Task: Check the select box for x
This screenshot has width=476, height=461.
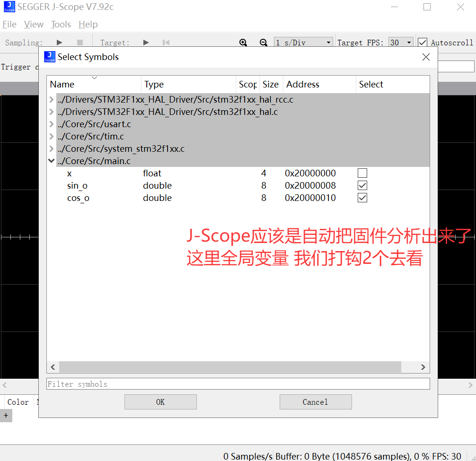Action: click(362, 173)
